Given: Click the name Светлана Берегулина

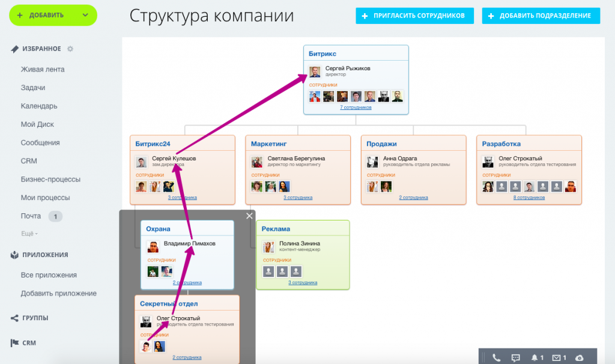Looking at the screenshot, I should [x=297, y=159].
